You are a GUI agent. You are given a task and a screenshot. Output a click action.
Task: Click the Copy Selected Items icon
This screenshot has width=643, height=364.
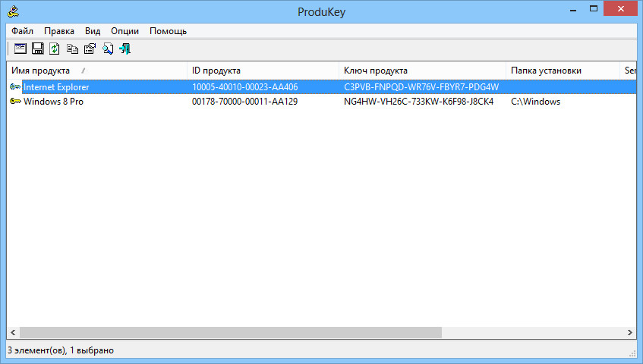(x=73, y=49)
